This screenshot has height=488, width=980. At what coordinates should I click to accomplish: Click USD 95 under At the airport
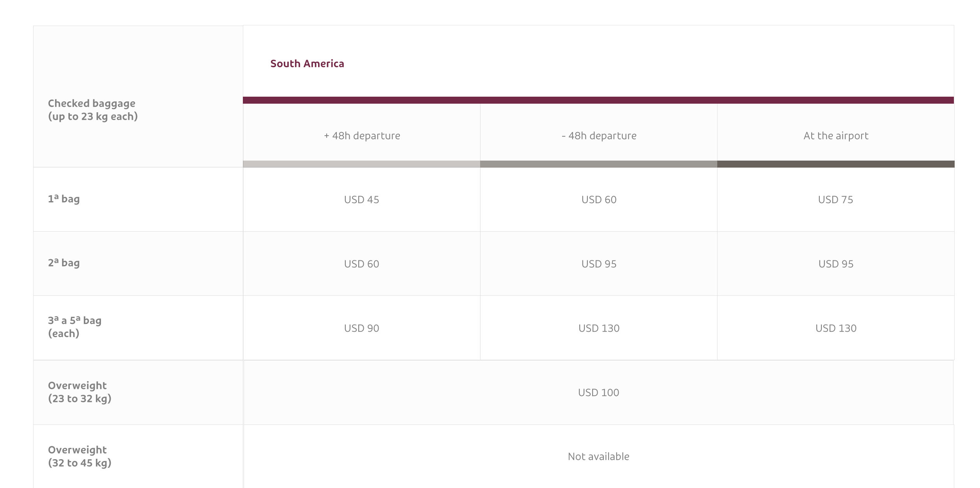[x=836, y=264]
